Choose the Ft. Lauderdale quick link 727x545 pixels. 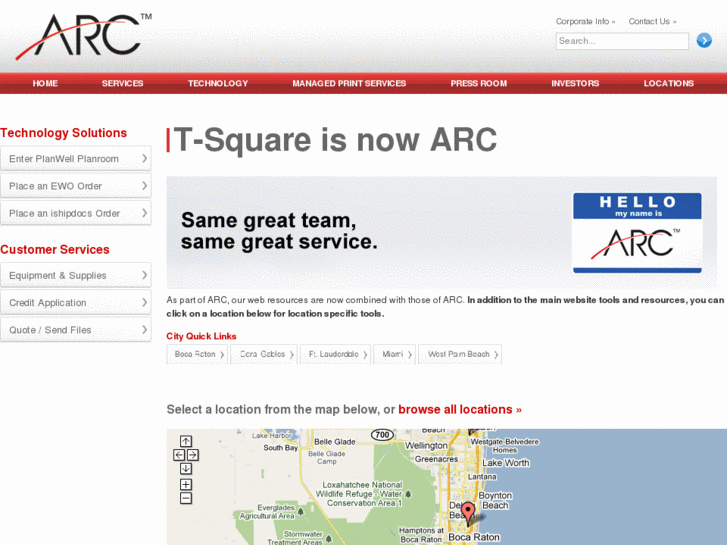coord(335,354)
